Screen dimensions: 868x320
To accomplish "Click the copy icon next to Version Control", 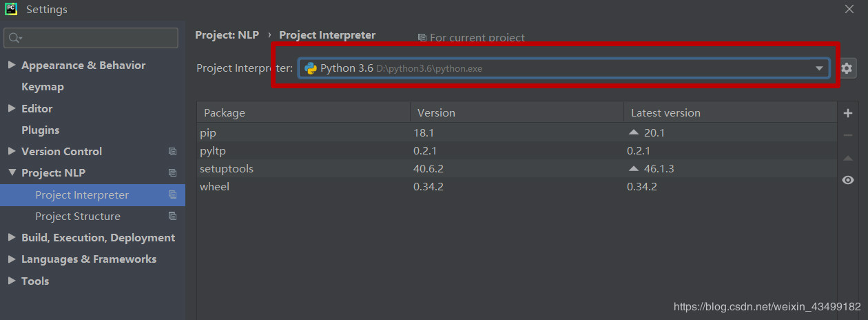I will (173, 152).
